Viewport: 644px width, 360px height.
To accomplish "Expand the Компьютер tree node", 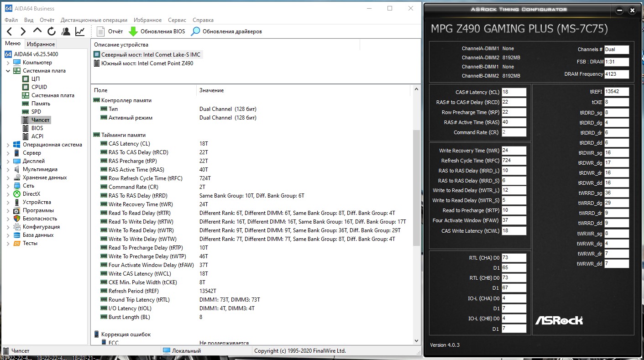I will tap(8, 63).
